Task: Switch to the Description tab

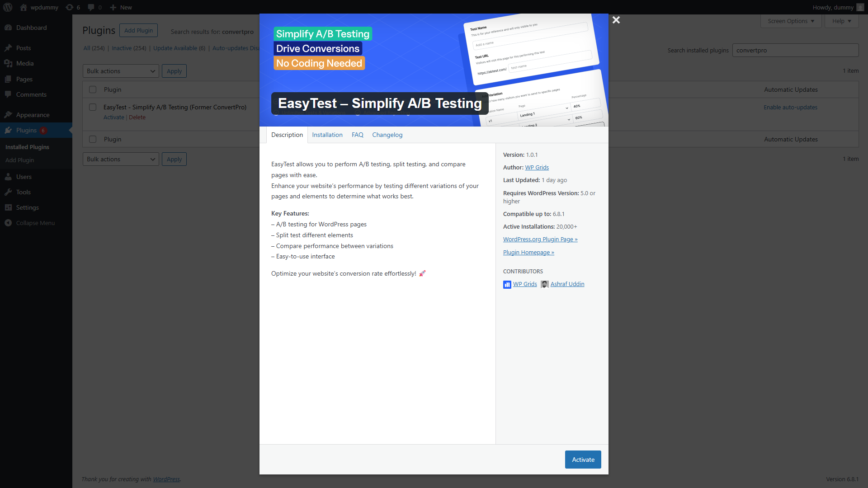Action: point(287,135)
